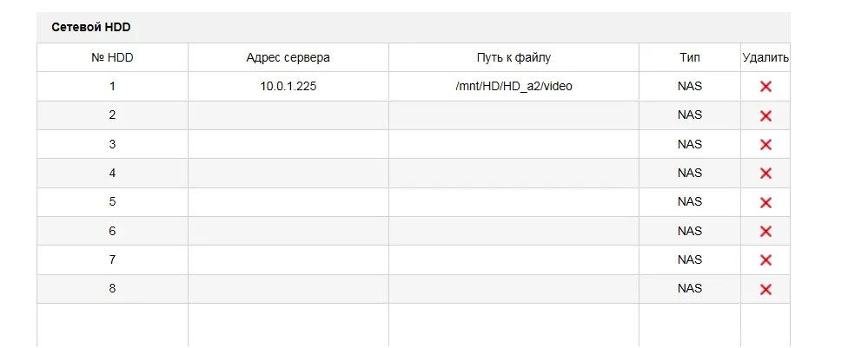Viewport: 868px width, 348px height.
Task: Edit server address 10.0.1.225
Action: (288, 87)
